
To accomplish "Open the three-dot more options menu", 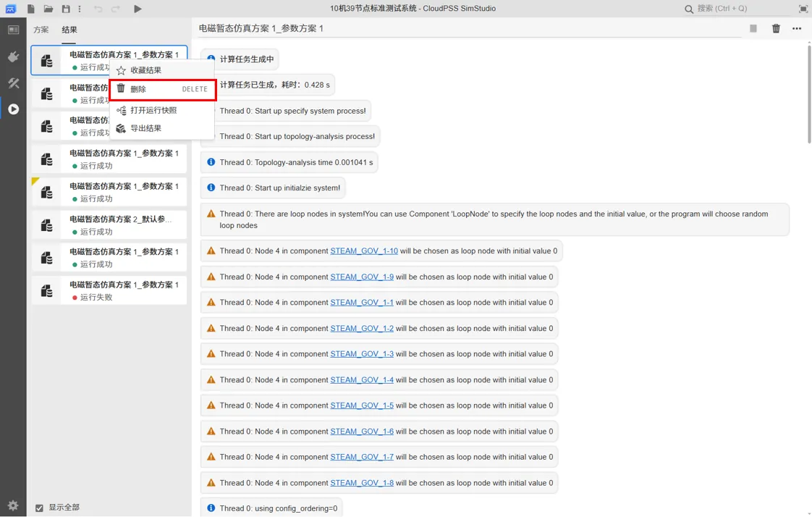I will coord(797,29).
